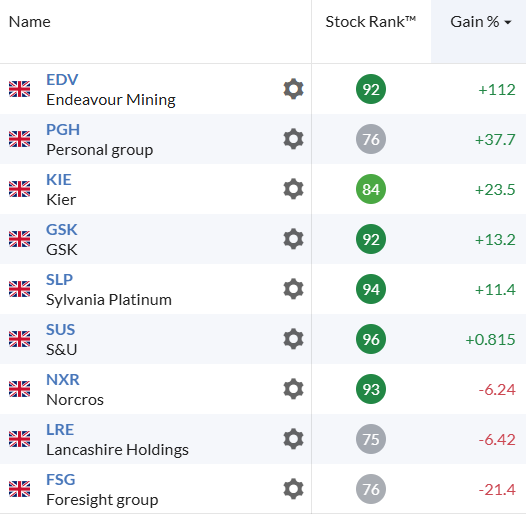Open settings gear for Kier row
The width and height of the screenshot is (526, 516).
point(294,189)
